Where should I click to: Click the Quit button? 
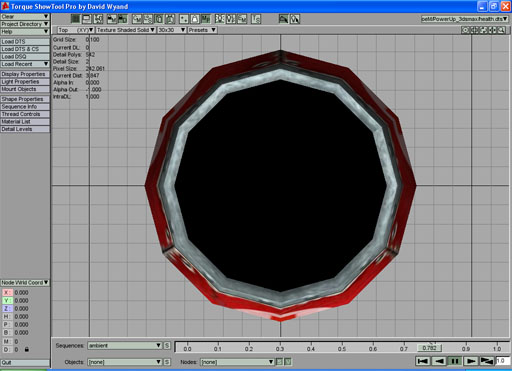pos(25,363)
